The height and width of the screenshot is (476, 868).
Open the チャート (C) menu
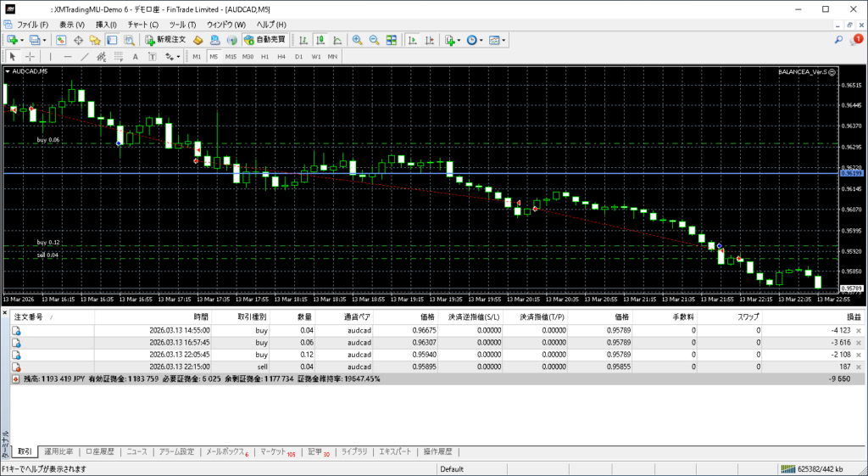point(142,25)
